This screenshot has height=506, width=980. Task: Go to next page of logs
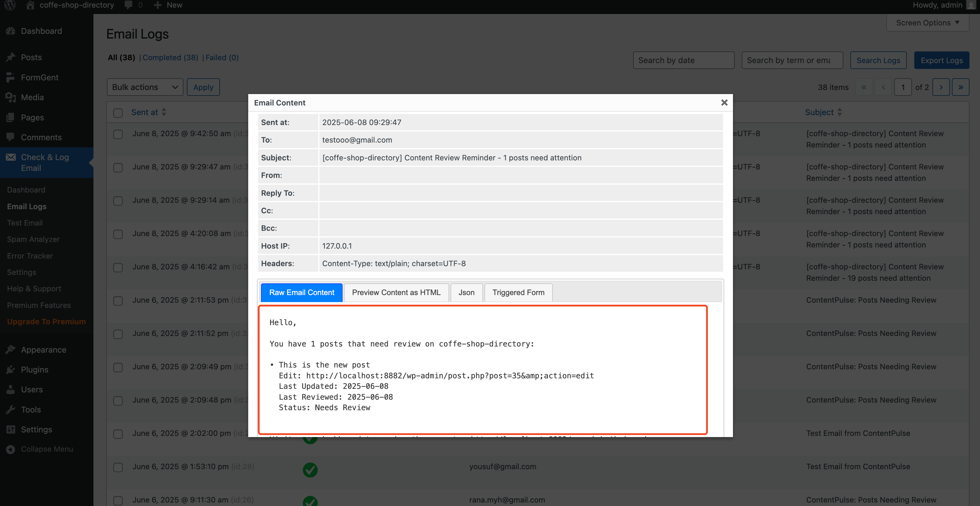click(x=941, y=87)
